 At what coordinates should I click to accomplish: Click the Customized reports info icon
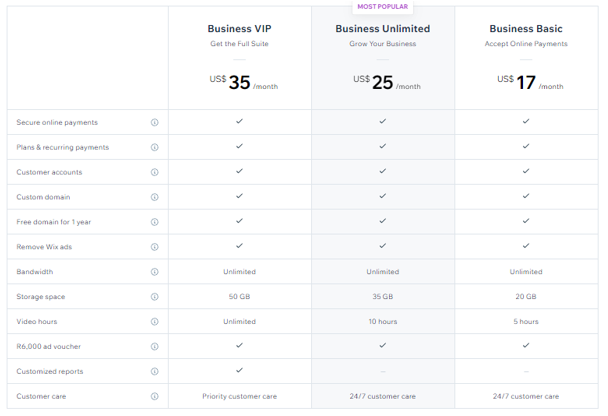tap(154, 371)
